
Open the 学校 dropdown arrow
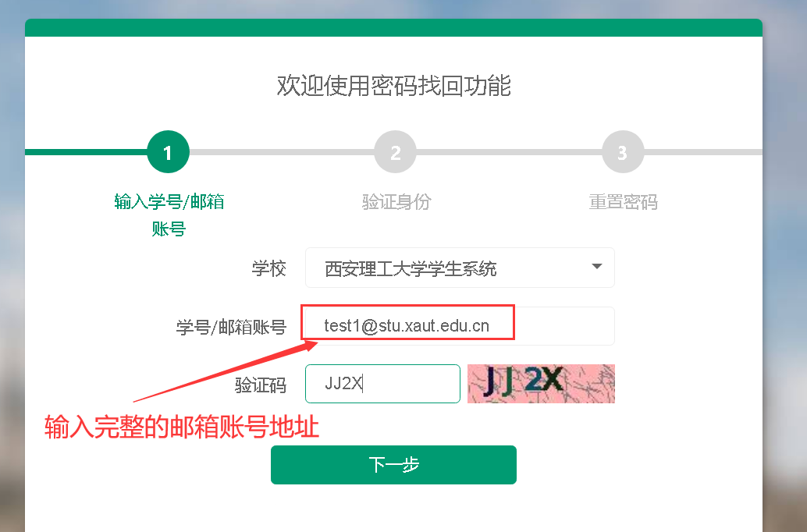pos(596,267)
